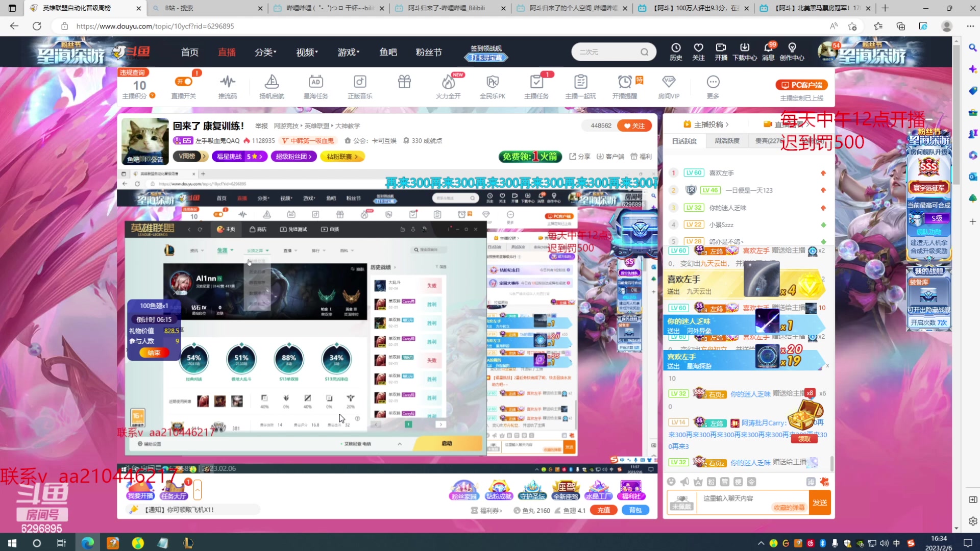Open the 正版音乐 music icon
Screen dimensions: 980x551
pos(360,86)
